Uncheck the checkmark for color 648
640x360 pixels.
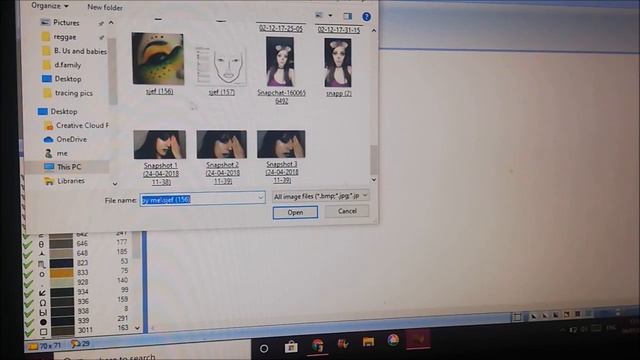pyautogui.click(x=28, y=255)
